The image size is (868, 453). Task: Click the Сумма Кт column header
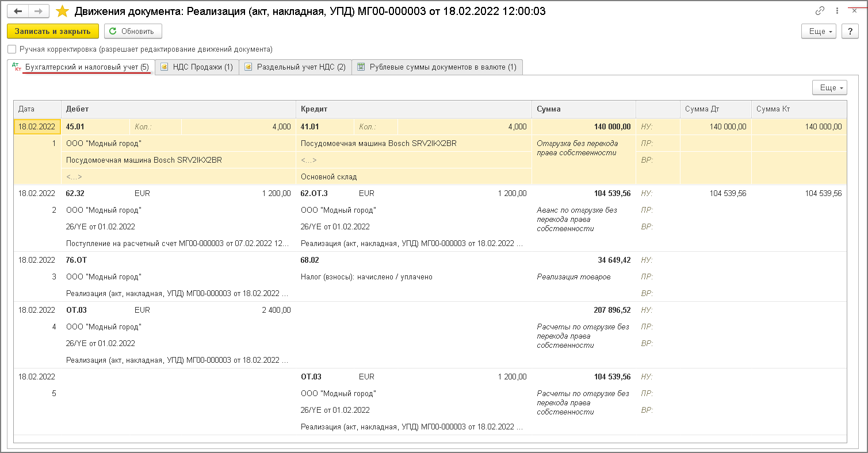799,109
